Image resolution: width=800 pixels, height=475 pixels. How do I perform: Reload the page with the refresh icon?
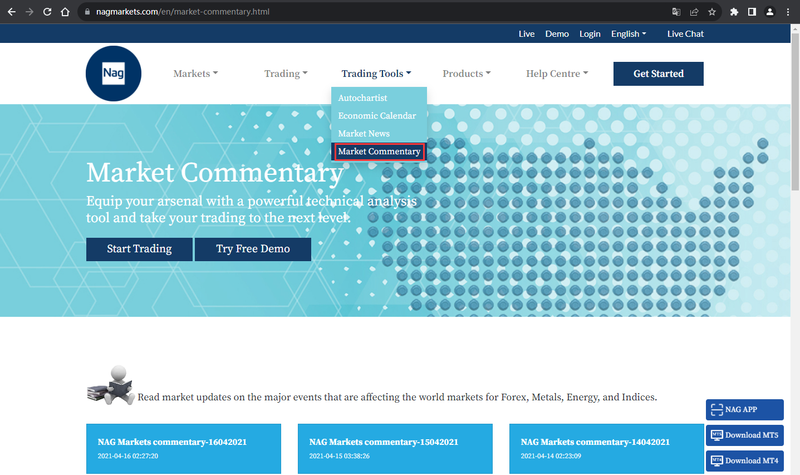tap(47, 12)
